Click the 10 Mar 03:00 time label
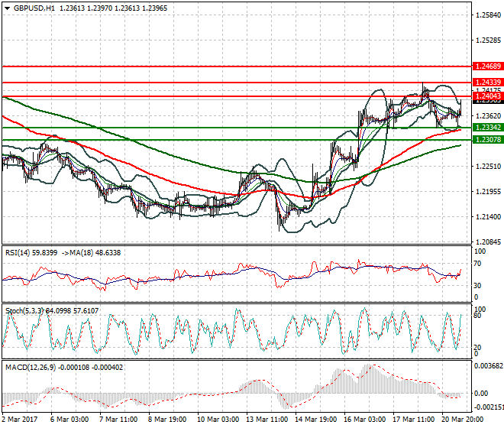This screenshot has height=428, width=504. 218,420
